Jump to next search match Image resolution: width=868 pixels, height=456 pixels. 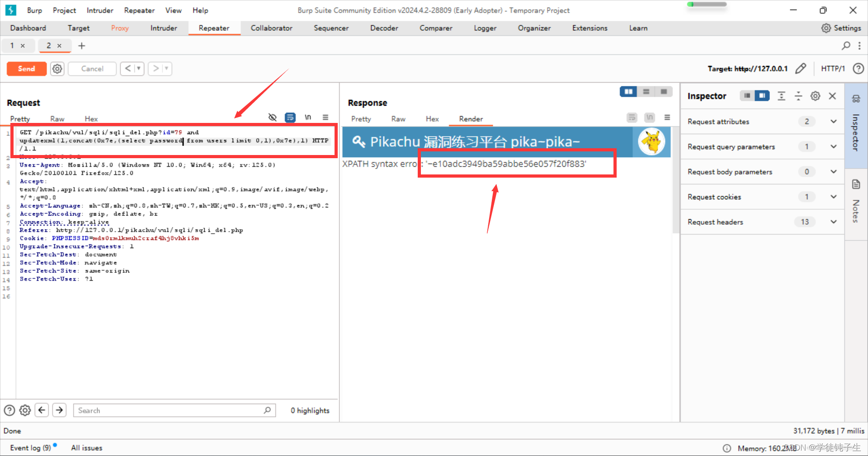(59, 410)
